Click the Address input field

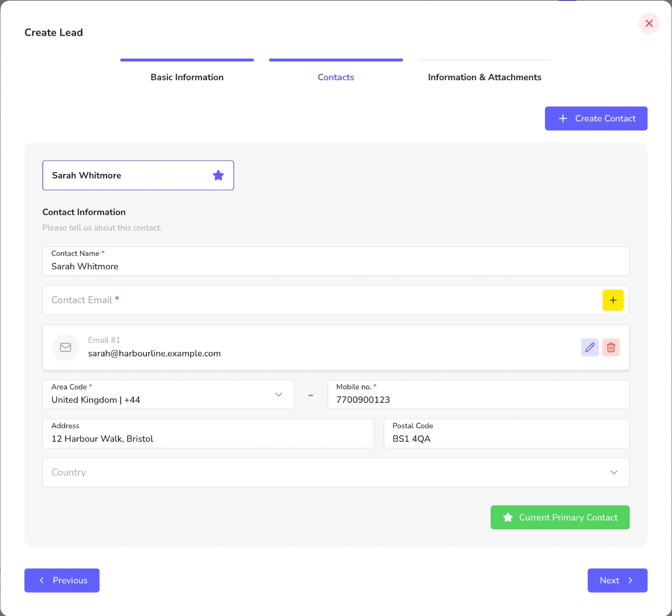click(x=208, y=433)
